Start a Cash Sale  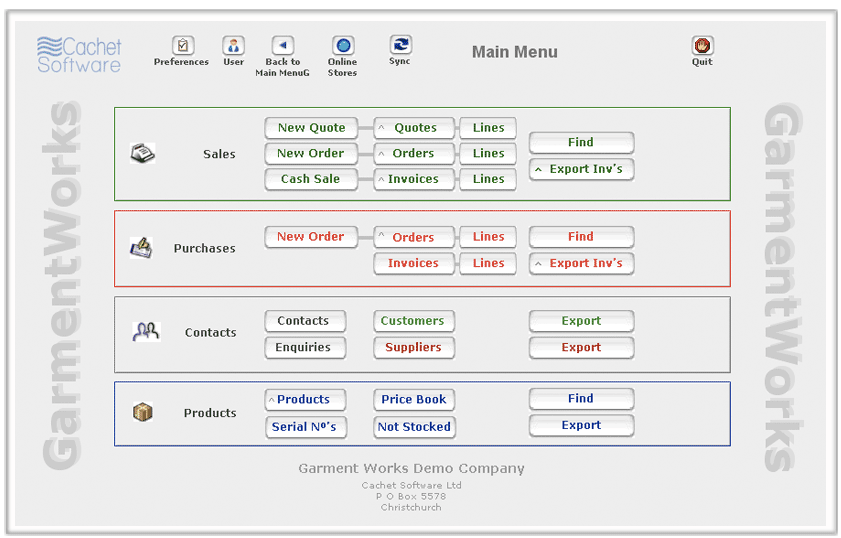click(311, 179)
